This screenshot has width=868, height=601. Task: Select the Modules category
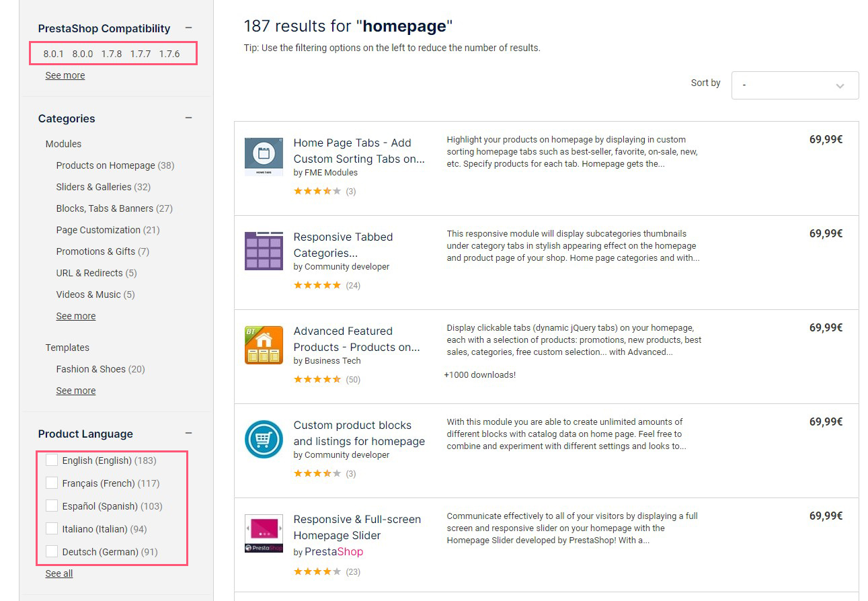(63, 144)
